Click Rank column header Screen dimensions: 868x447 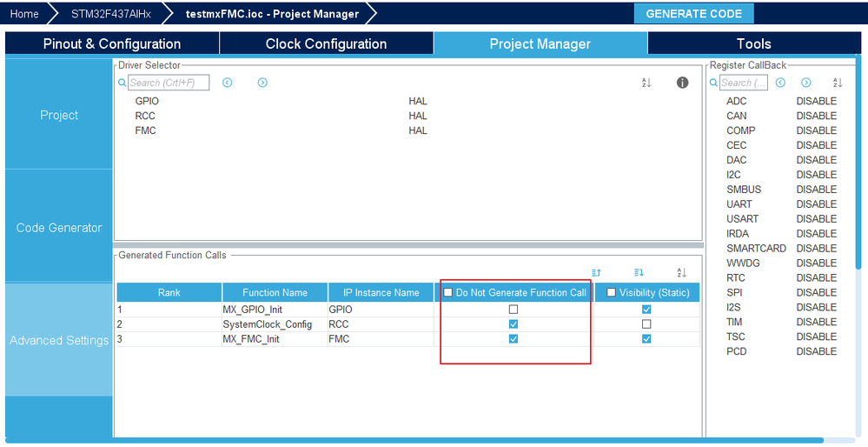point(169,292)
